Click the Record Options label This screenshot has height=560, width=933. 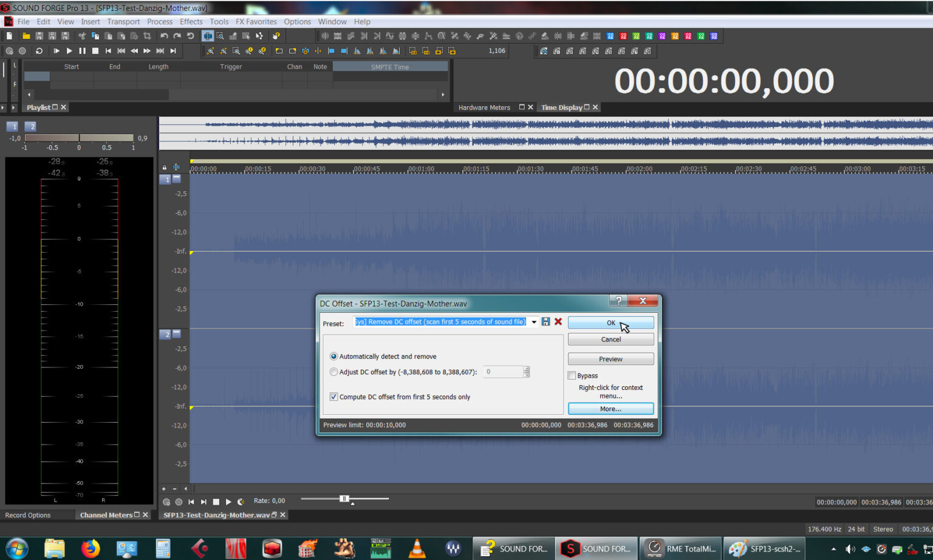(x=28, y=515)
